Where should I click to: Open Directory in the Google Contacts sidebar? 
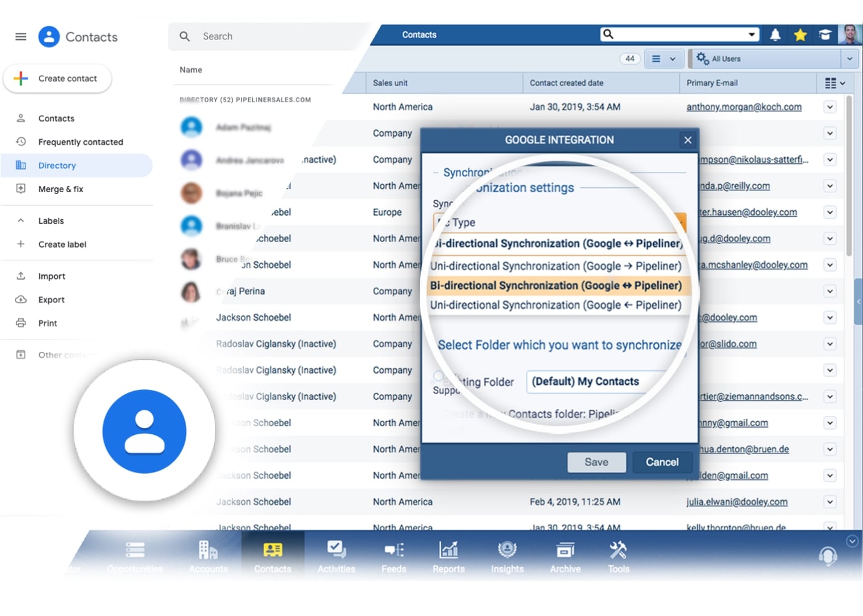57,165
